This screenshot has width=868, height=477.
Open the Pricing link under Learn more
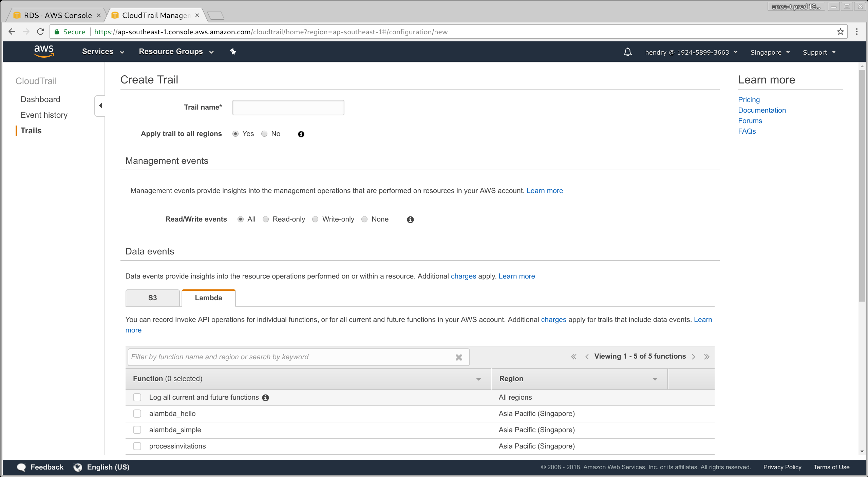coord(749,100)
